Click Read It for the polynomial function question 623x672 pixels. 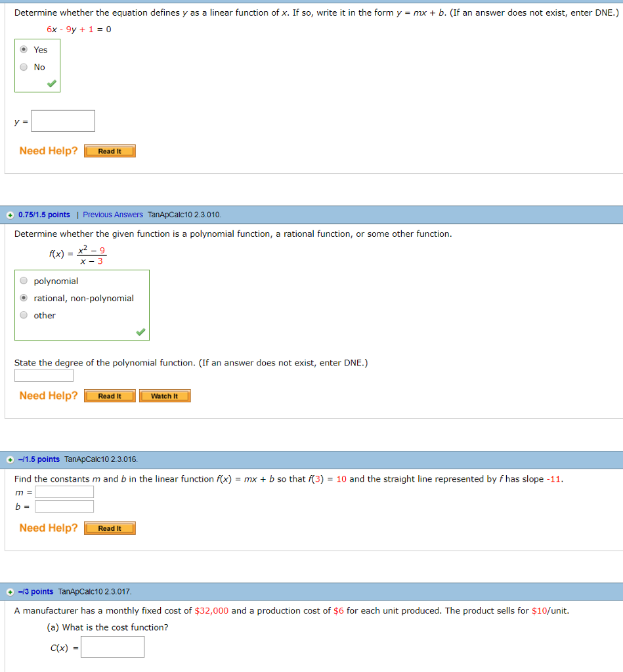[110, 396]
